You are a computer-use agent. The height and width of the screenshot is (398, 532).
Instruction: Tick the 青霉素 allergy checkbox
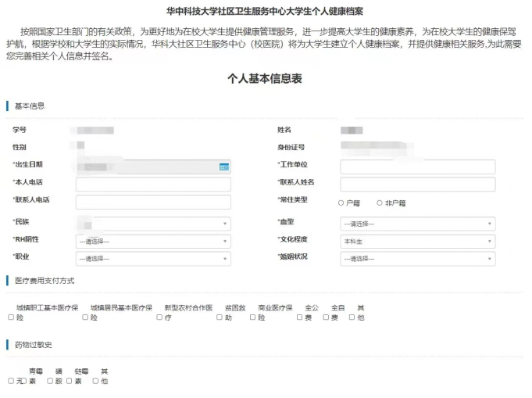24,381
